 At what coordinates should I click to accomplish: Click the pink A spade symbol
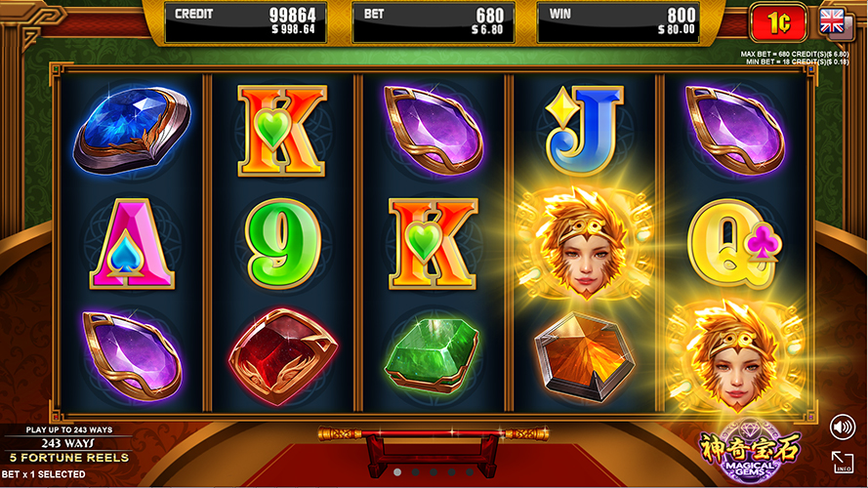pyautogui.click(x=132, y=244)
